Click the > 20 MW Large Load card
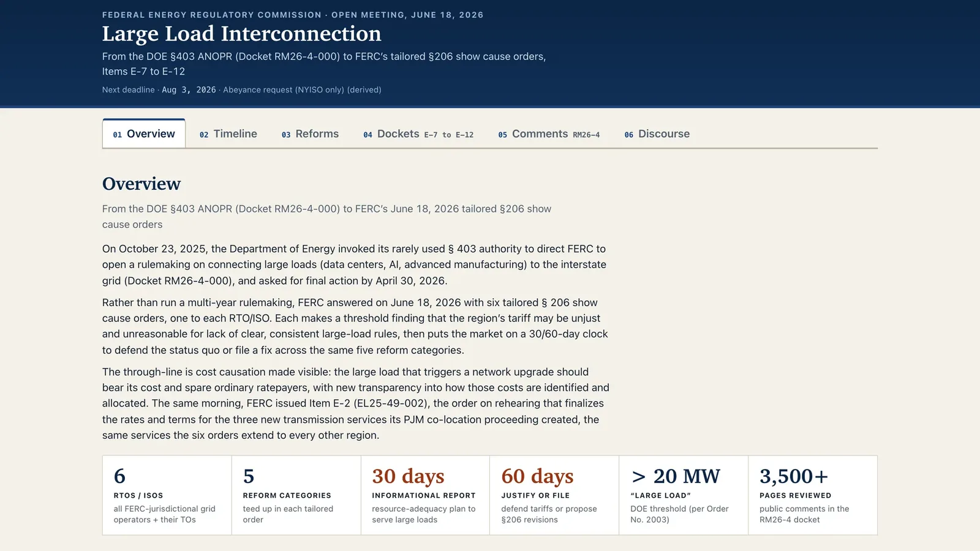This screenshot has height=551, width=980. coord(684,495)
